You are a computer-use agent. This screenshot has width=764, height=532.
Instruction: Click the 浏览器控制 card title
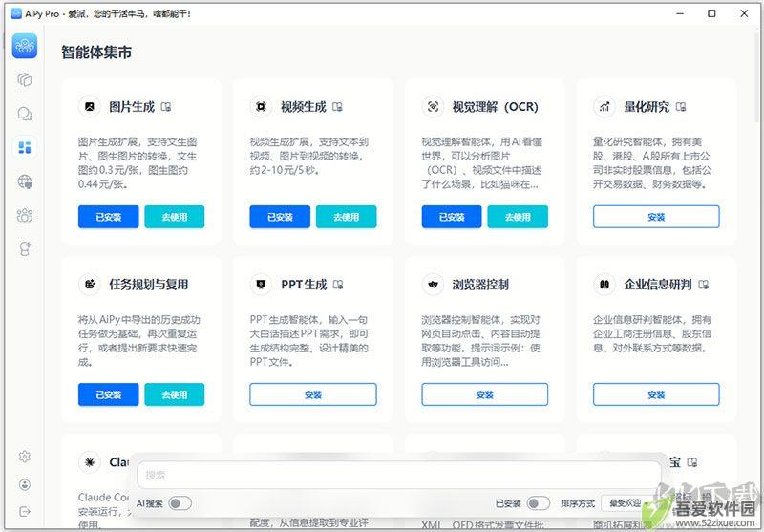tap(480, 285)
